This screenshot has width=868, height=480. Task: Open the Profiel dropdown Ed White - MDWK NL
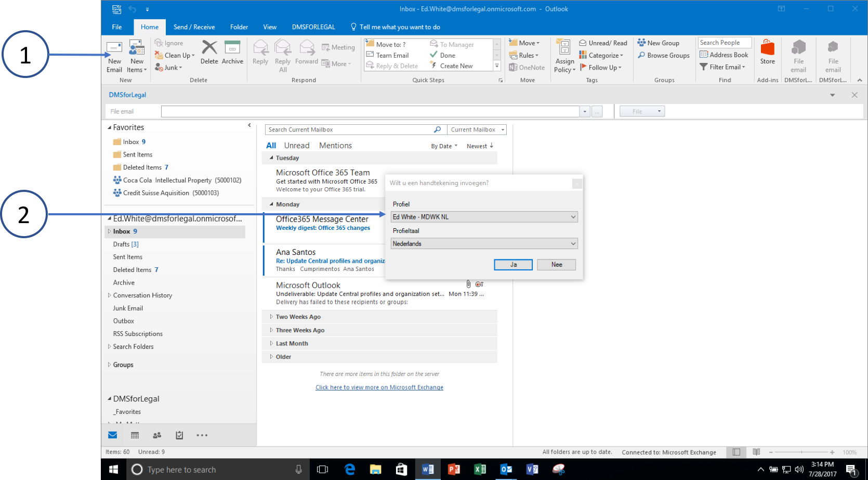coord(484,217)
